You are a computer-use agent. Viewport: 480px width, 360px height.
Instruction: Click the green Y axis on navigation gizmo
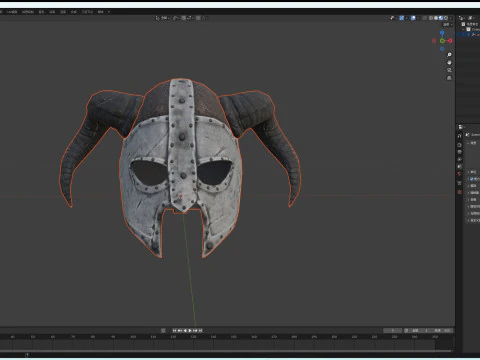pyautogui.click(x=442, y=41)
